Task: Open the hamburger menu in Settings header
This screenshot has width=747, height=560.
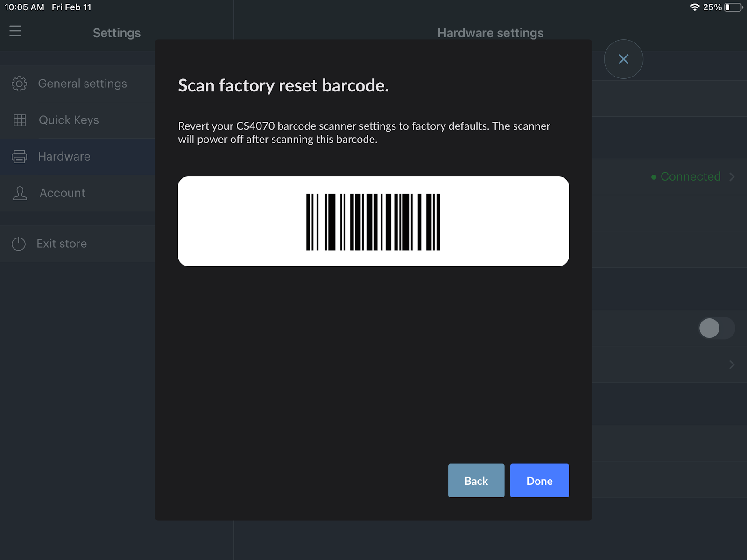Action: tap(15, 31)
